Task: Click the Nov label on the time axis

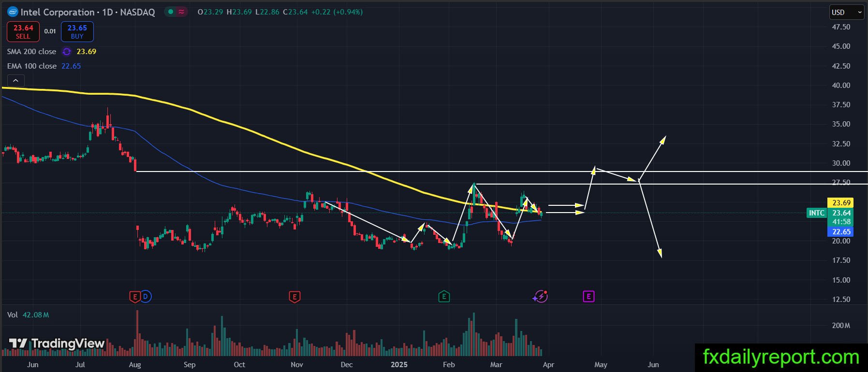Action: (x=297, y=365)
